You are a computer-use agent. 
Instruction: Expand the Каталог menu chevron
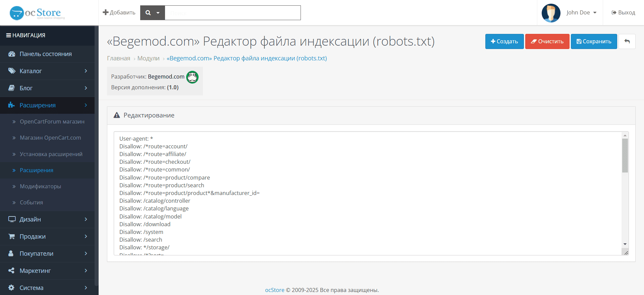86,71
